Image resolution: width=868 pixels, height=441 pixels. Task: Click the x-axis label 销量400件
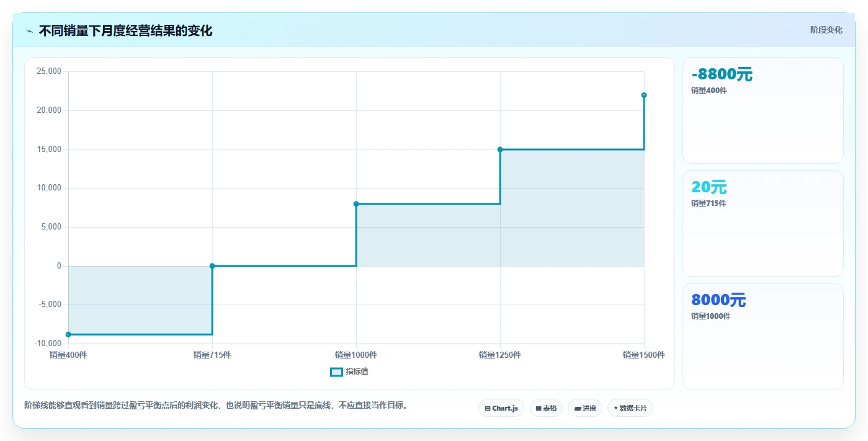[68, 355]
